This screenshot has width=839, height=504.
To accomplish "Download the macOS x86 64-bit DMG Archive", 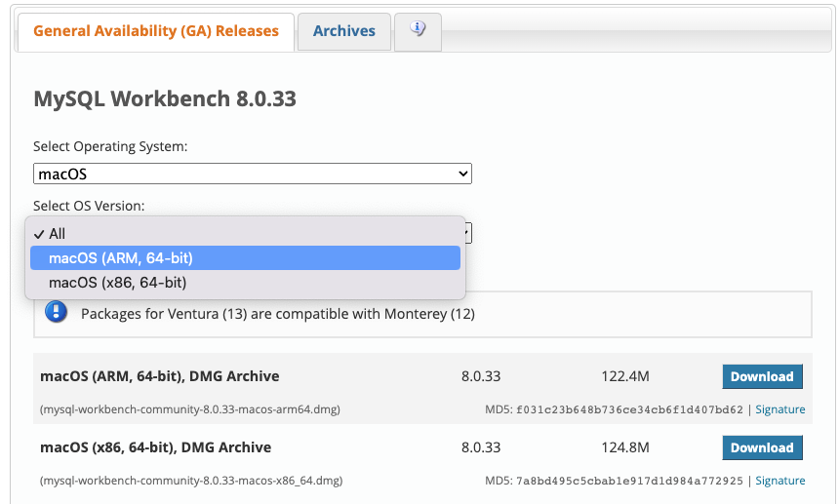I will click(x=763, y=447).
